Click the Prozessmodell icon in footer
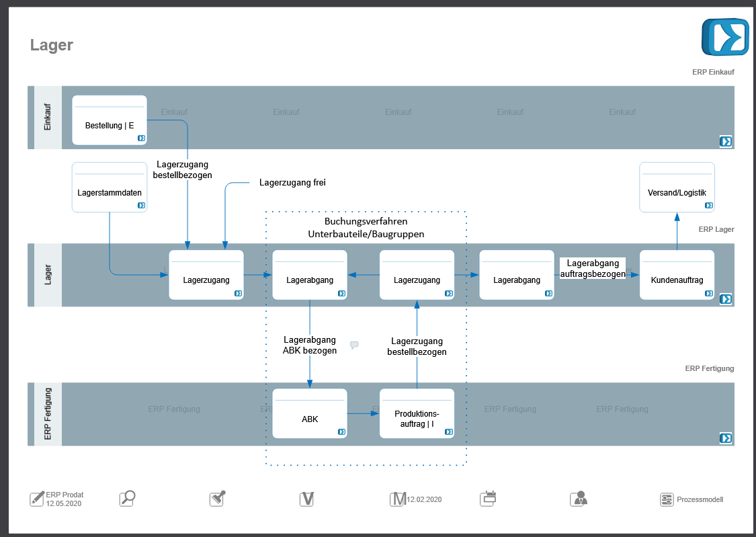The image size is (756, 537). coord(667,499)
